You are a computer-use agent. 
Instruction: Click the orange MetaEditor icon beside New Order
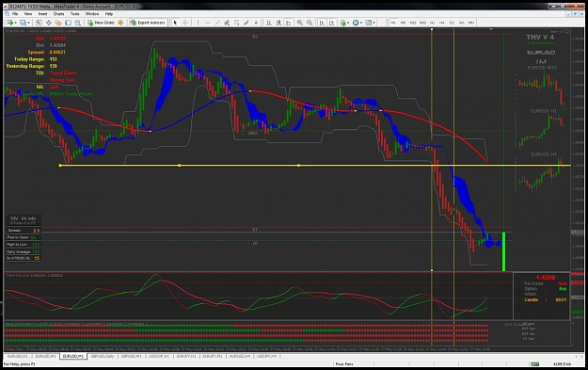[120, 23]
